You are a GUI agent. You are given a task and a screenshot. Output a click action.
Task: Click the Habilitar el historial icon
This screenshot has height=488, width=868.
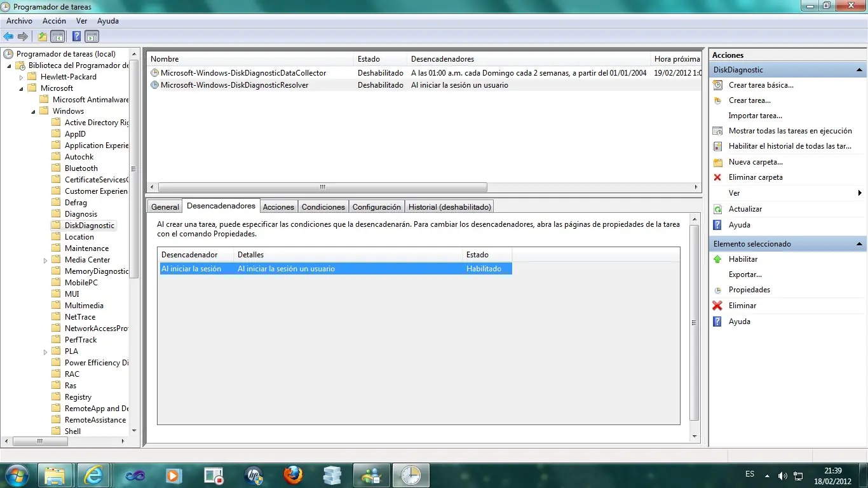pyautogui.click(x=717, y=146)
